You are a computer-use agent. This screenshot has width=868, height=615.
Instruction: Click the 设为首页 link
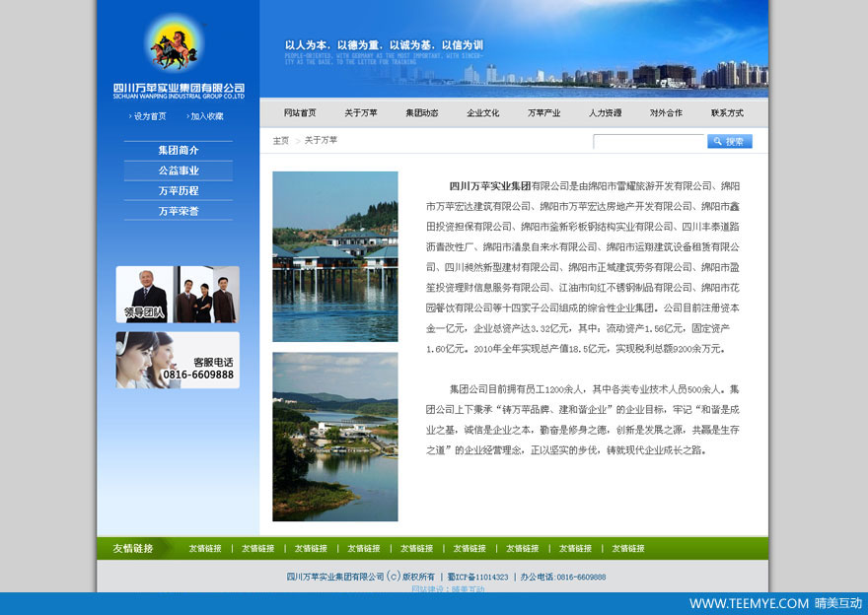click(x=150, y=116)
